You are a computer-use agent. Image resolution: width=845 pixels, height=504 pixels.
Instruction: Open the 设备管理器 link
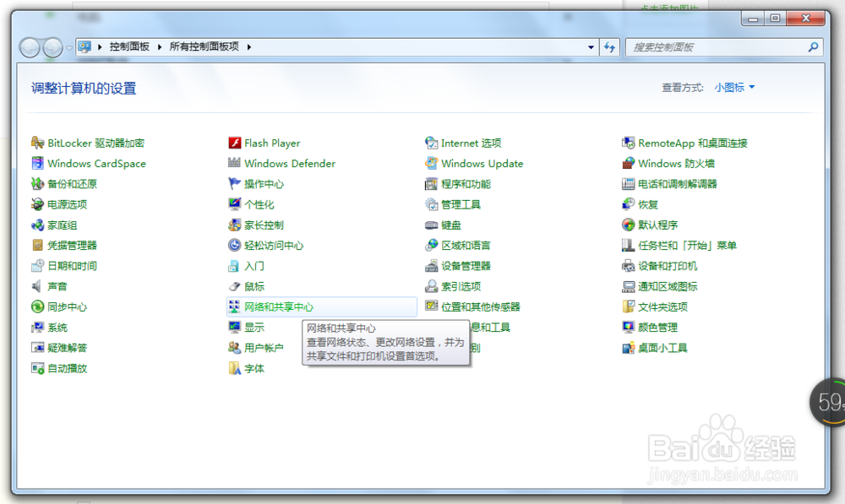point(466,266)
